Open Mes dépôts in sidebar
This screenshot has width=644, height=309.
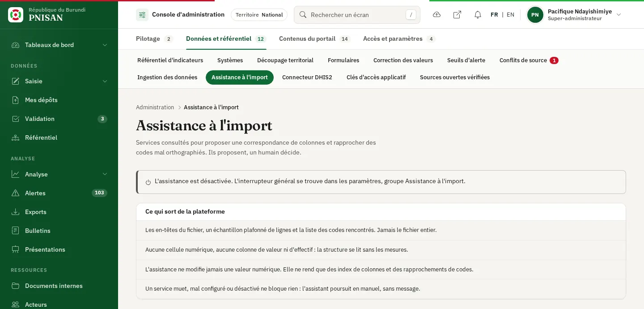59,100
